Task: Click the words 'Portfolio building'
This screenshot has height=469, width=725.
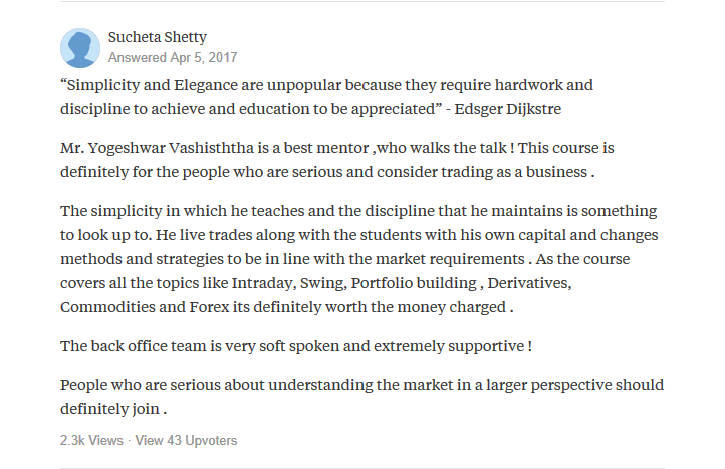Action: (x=413, y=283)
